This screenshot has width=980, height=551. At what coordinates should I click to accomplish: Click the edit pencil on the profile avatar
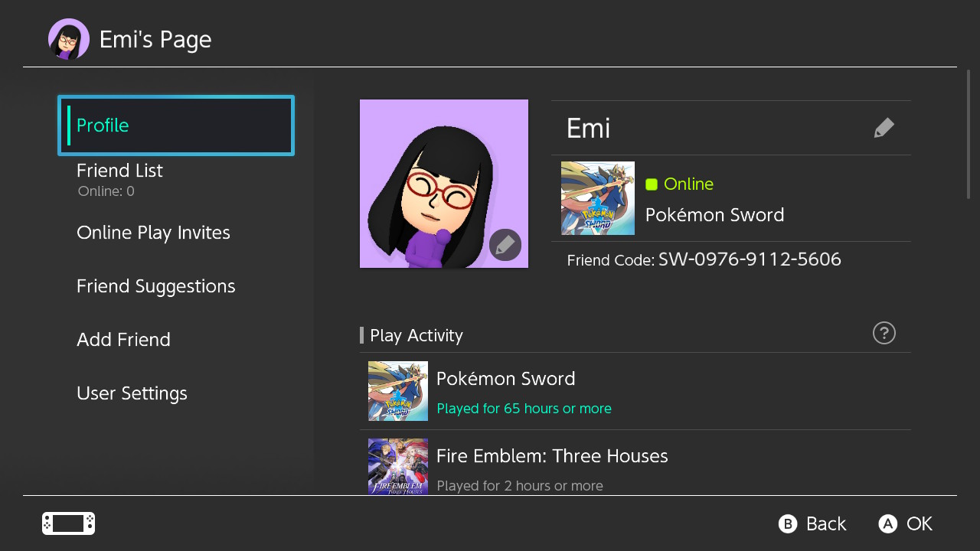(505, 245)
